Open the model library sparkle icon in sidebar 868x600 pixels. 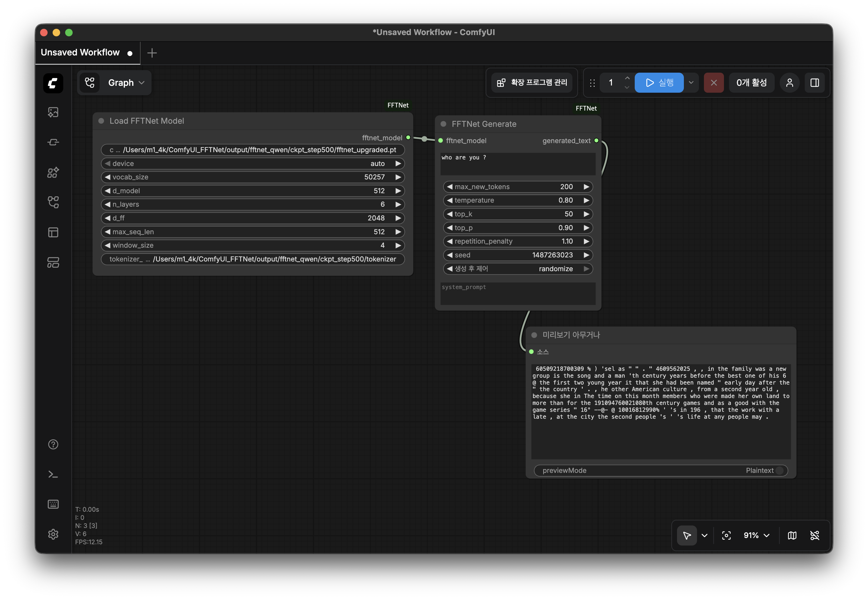pos(53,173)
